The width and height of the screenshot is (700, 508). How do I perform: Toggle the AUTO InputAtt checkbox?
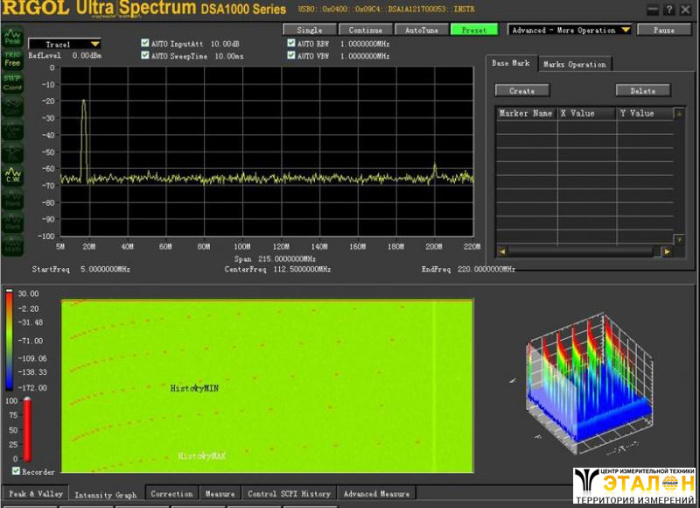[x=146, y=44]
